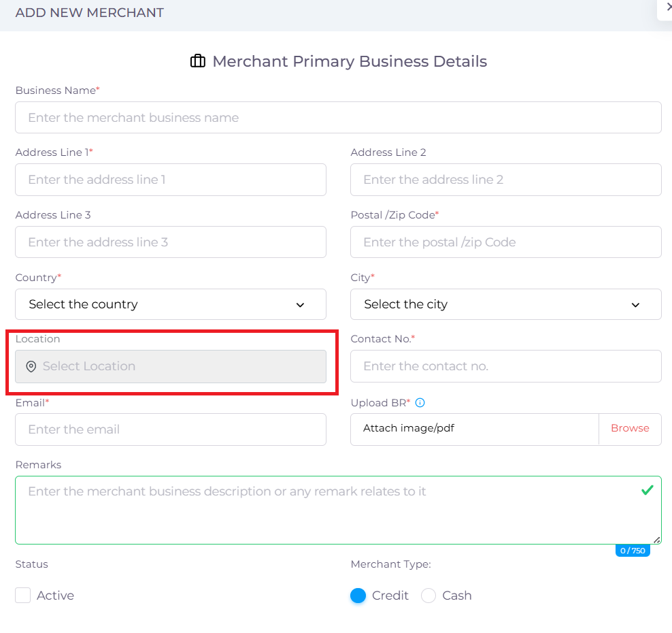Screen dimensions: 672x633
Task: Click the country dropdown chevron arrow
Action: (x=300, y=305)
